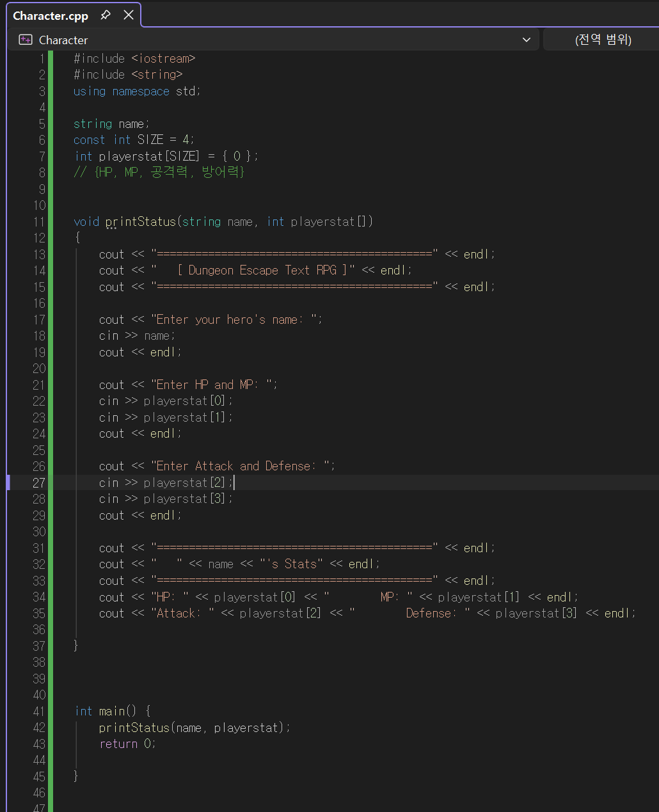
Task: Place cursor on 'using namespace std;'
Action: point(137,91)
